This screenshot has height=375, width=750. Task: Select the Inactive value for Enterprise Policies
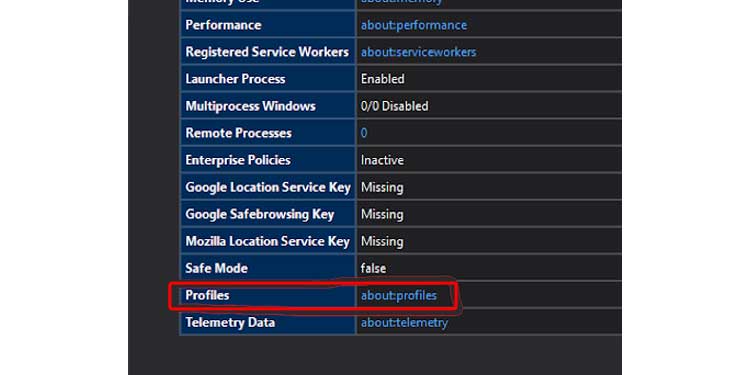pyautogui.click(x=382, y=160)
